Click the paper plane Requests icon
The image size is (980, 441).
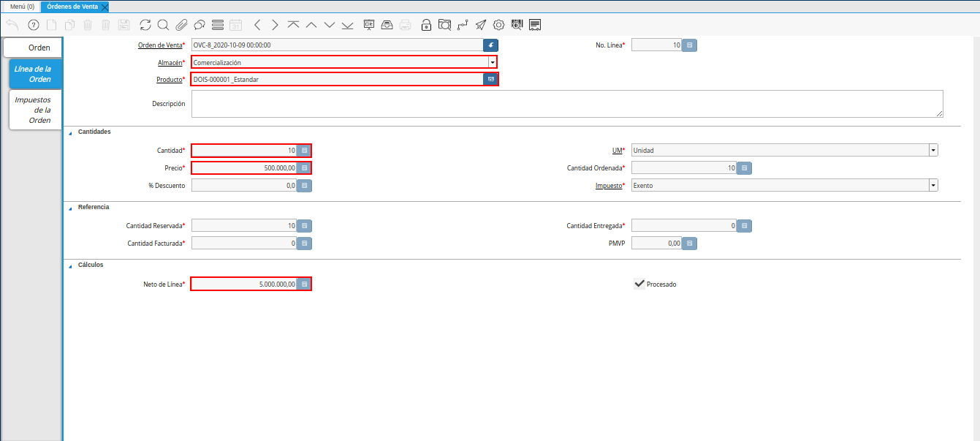[x=481, y=25]
